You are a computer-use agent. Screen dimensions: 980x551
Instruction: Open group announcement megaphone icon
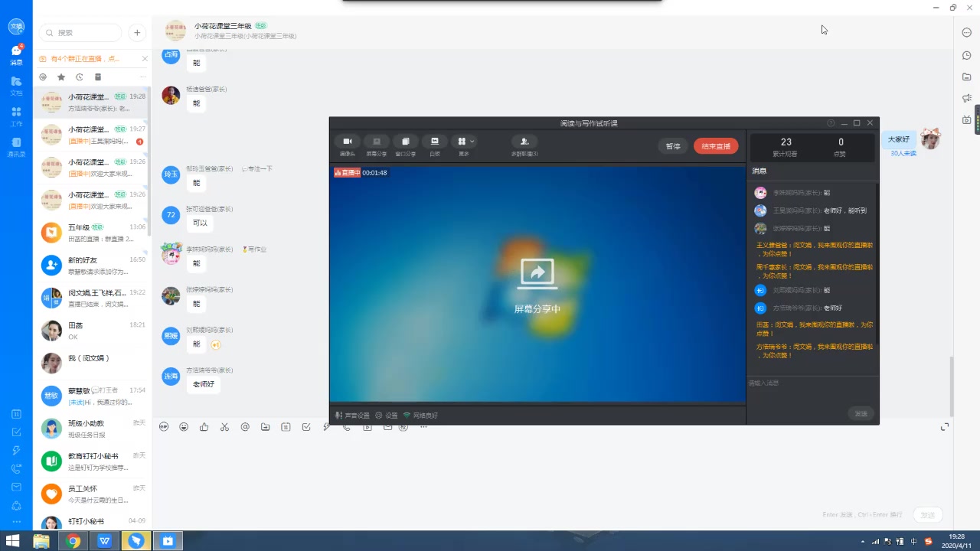point(966,98)
